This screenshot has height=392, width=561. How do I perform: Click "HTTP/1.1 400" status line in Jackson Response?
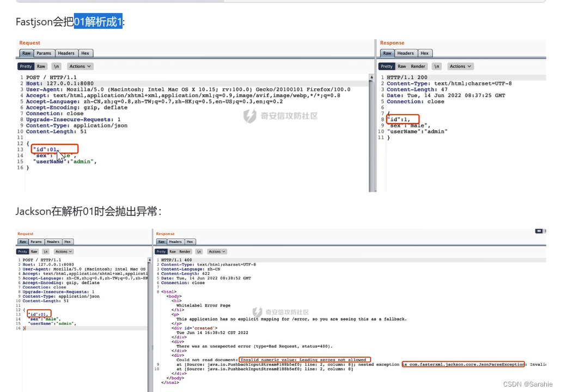(176, 260)
